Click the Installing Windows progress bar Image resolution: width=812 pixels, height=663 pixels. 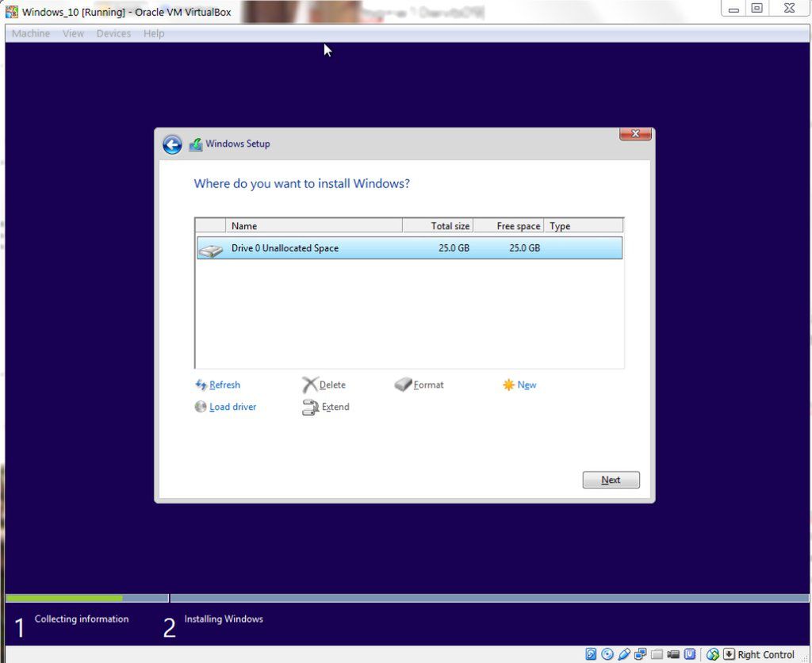click(489, 598)
